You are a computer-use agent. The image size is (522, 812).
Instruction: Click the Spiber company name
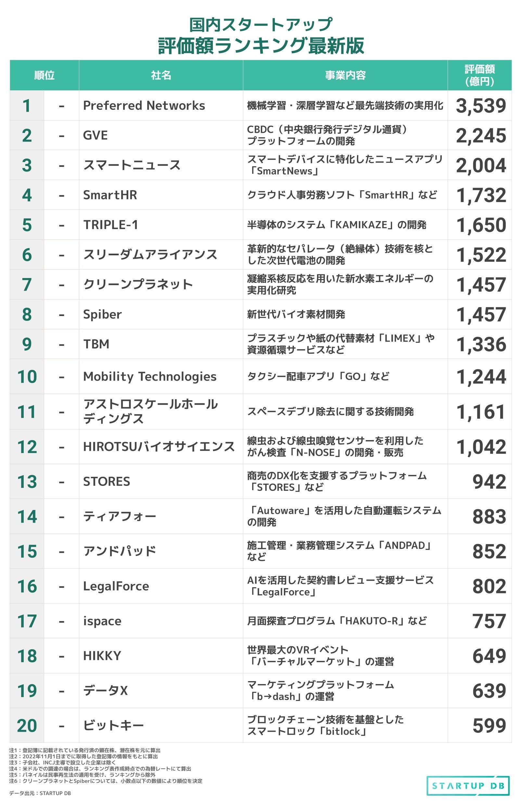[102, 314]
